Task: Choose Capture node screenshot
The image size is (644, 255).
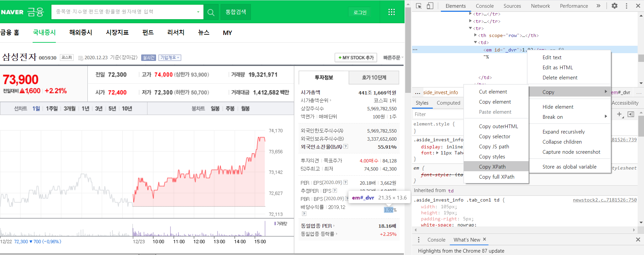Action: coord(569,152)
